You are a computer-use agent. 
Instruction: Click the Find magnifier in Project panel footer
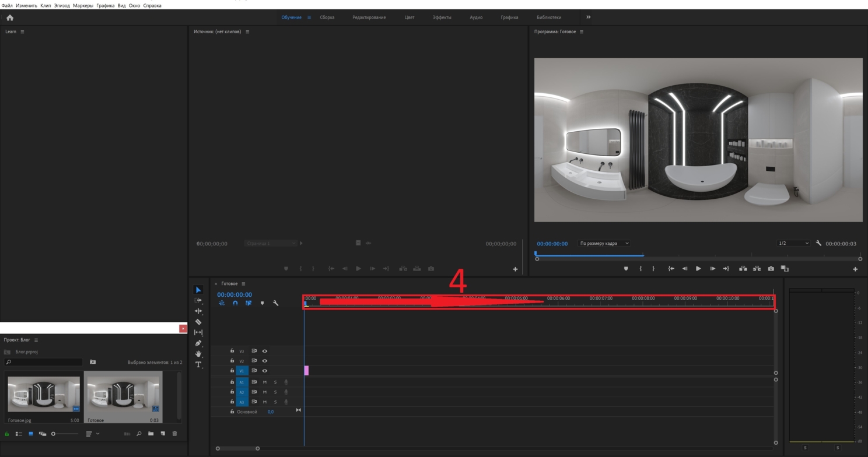tap(139, 434)
